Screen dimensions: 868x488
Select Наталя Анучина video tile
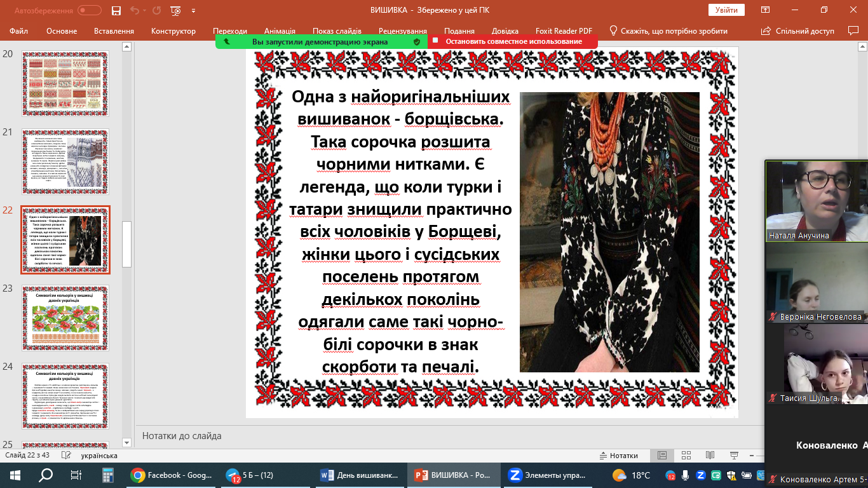pos(817,201)
